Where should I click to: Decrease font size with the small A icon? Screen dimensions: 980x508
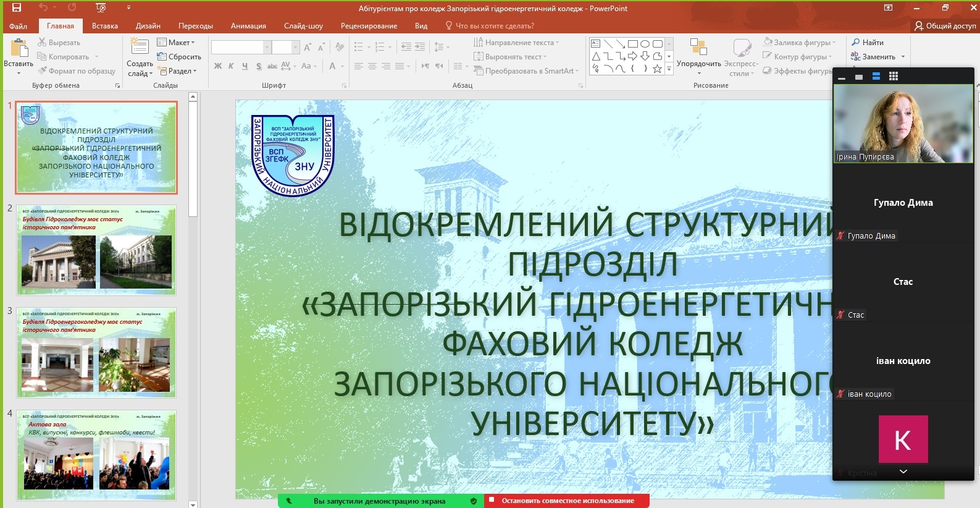(321, 48)
